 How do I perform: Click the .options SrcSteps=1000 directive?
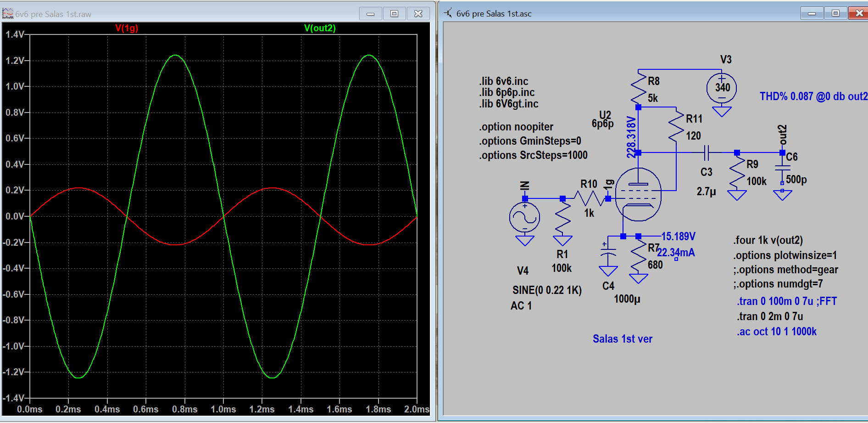tap(533, 155)
